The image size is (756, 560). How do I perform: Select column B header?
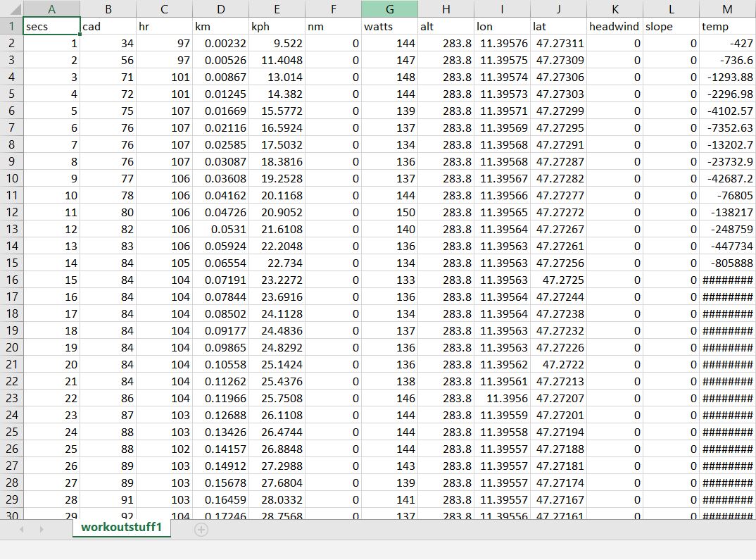point(108,9)
